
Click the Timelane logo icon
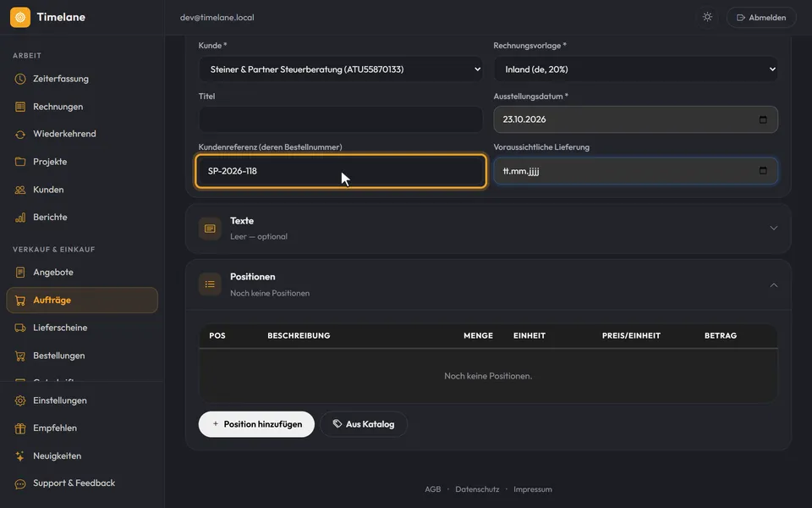coord(20,17)
